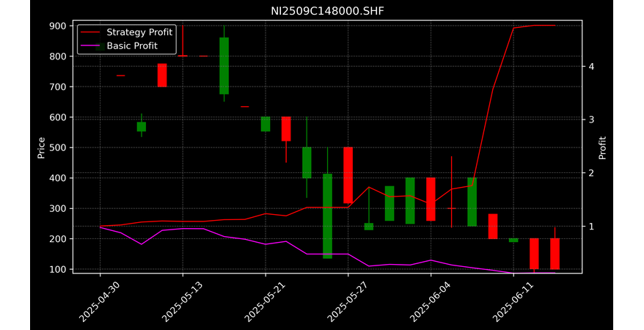
Task: Click the green candle spanning 675 to 860
Action: tap(224, 66)
